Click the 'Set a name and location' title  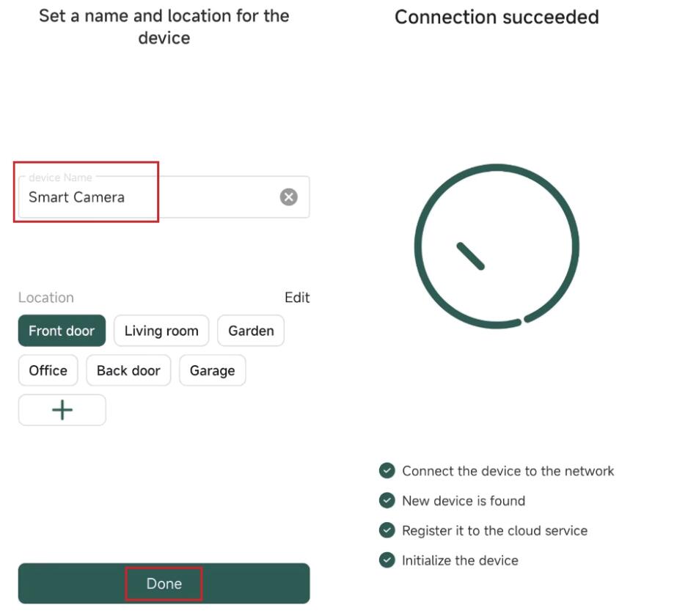(x=164, y=26)
